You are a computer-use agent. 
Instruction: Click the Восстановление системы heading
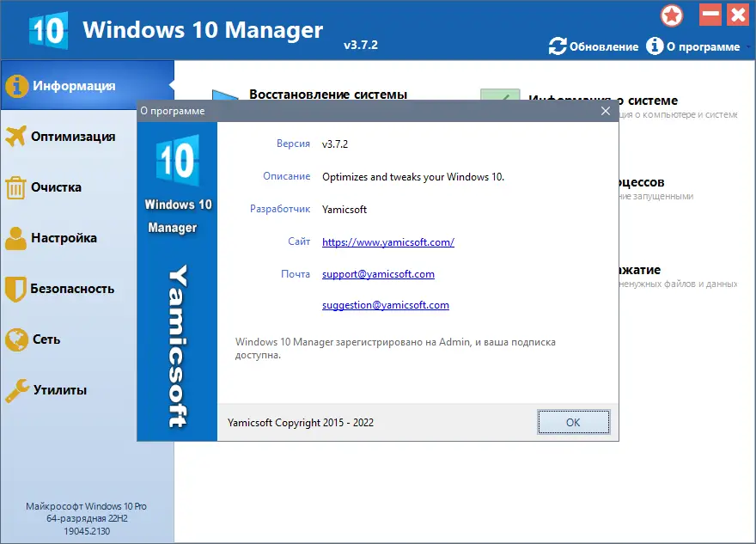pyautogui.click(x=328, y=94)
